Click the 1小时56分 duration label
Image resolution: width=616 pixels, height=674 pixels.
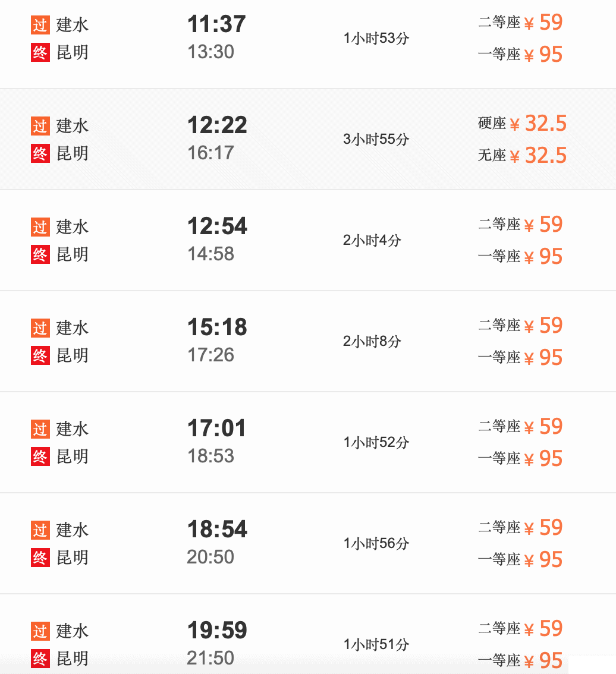[376, 543]
